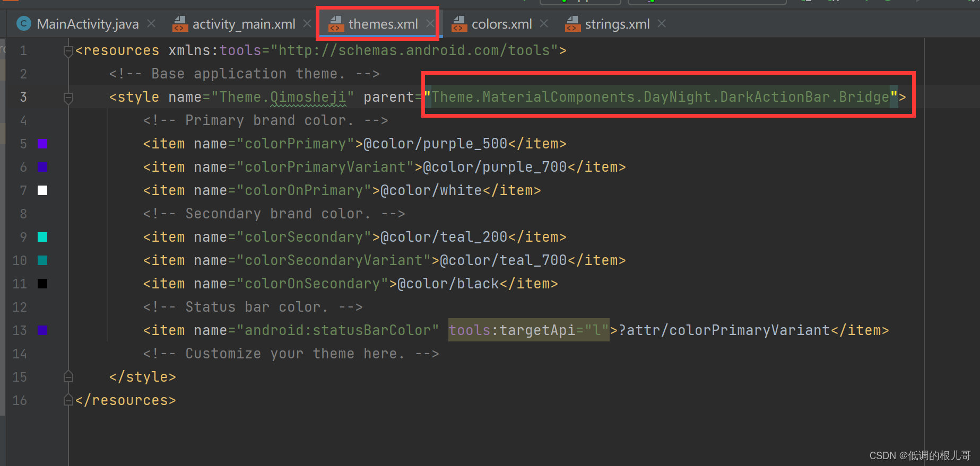Click the @color/teal_200 reference

(x=444, y=237)
